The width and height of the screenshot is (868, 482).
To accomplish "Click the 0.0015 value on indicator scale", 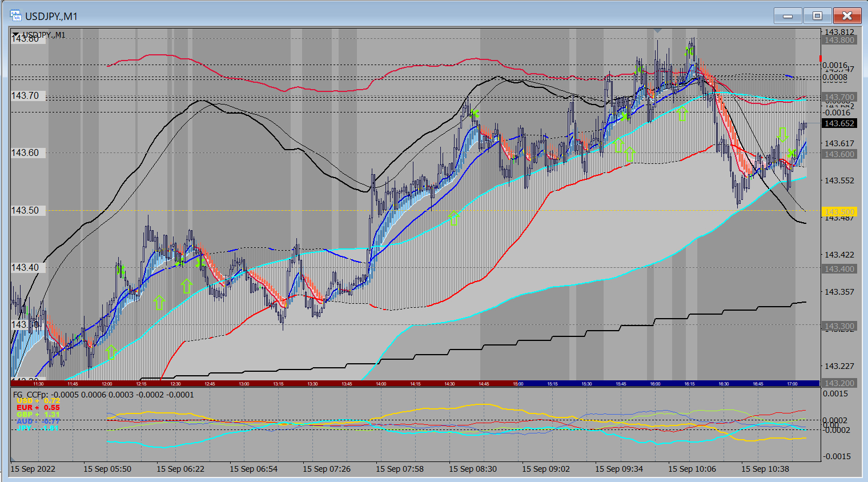I will [835, 393].
